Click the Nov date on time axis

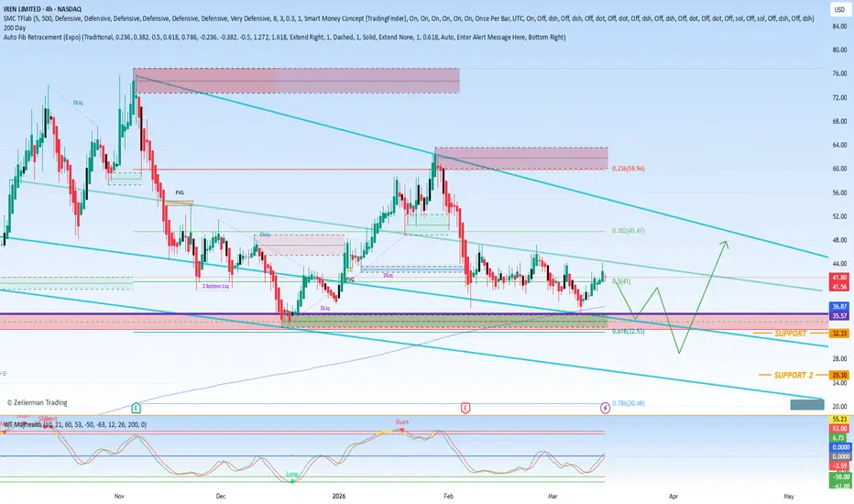coord(119,496)
